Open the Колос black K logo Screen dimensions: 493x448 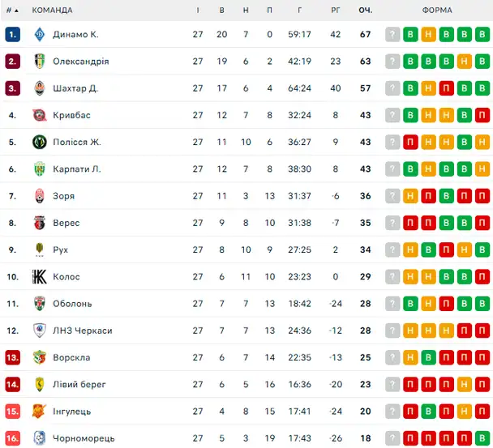click(40, 277)
